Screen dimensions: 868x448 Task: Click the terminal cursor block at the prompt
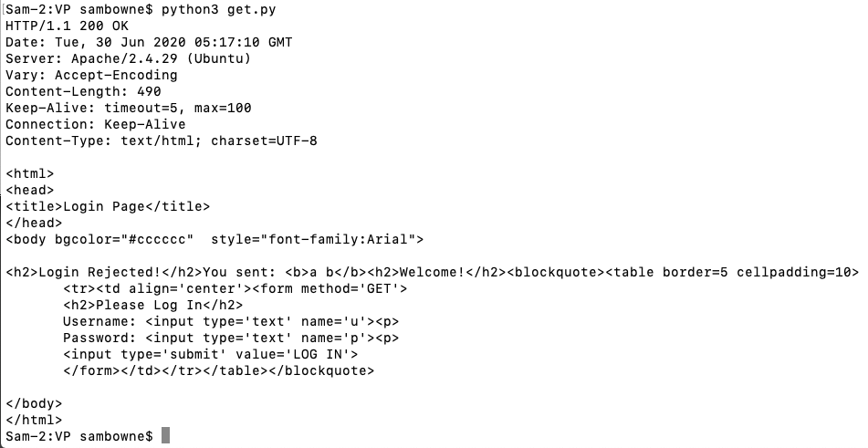coord(165,436)
